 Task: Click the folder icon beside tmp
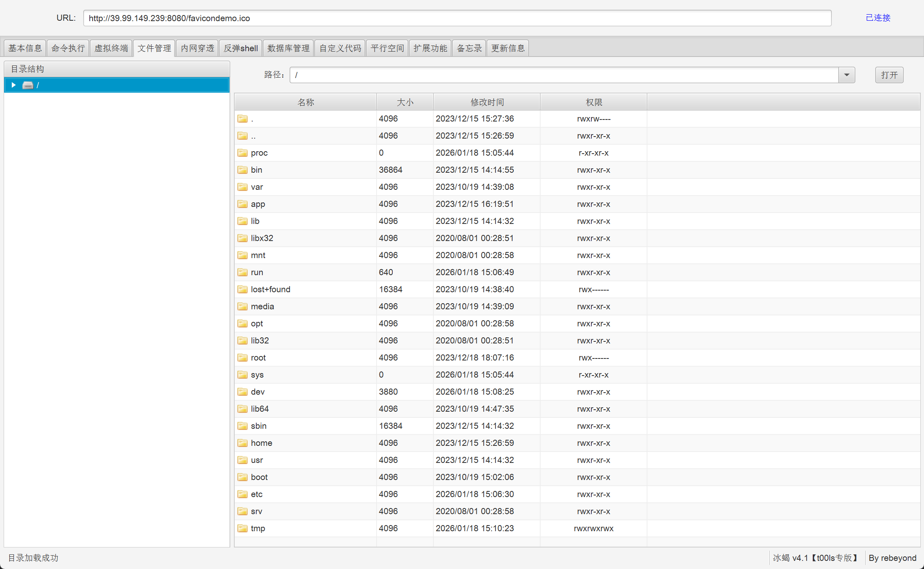click(242, 528)
